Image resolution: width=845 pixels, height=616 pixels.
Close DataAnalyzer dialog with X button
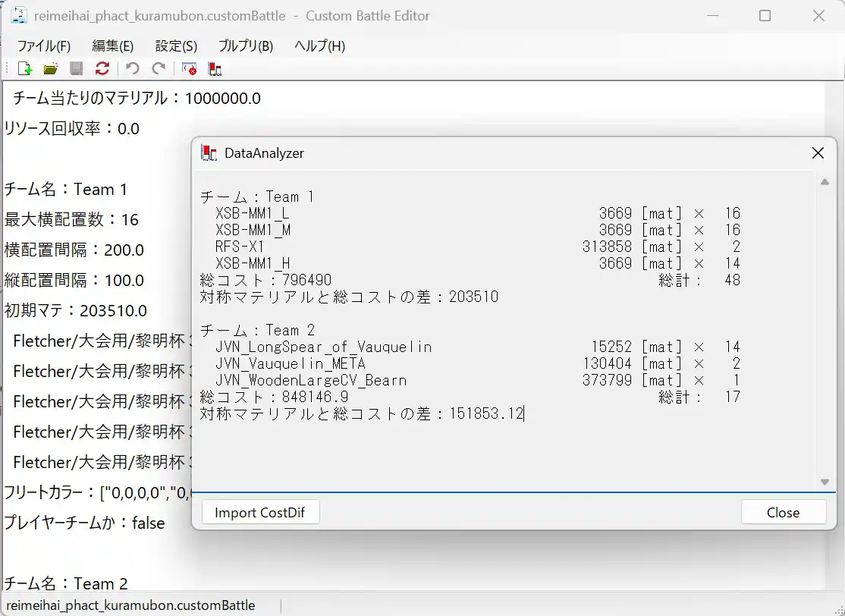pos(818,153)
